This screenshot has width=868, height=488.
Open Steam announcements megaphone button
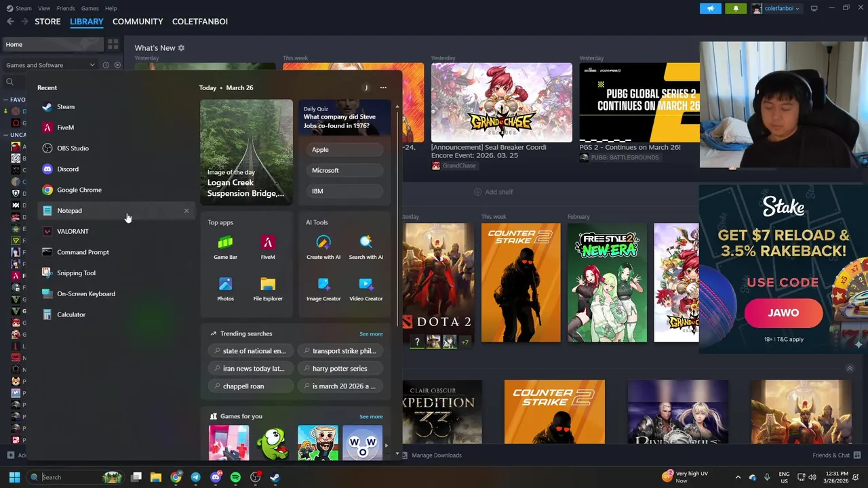tap(710, 8)
